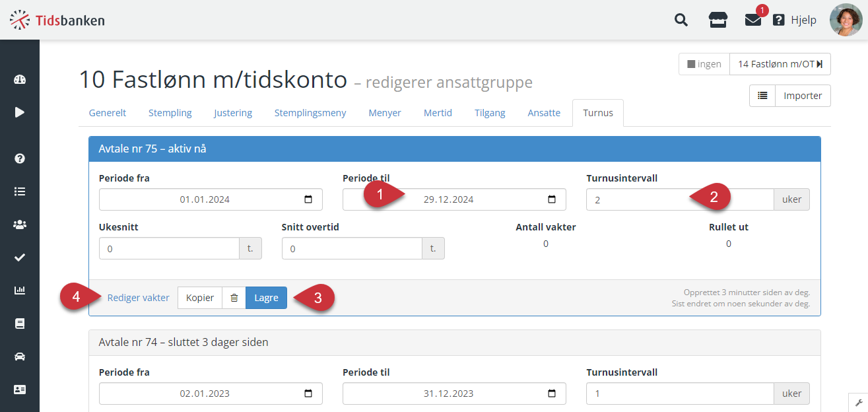Open the Tidsbanken logo home link
Viewport: 868px width, 412px height.
pos(57,20)
